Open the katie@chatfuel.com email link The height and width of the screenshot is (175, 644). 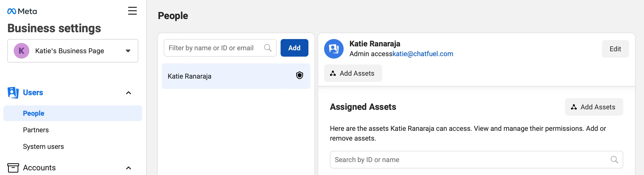tap(423, 54)
